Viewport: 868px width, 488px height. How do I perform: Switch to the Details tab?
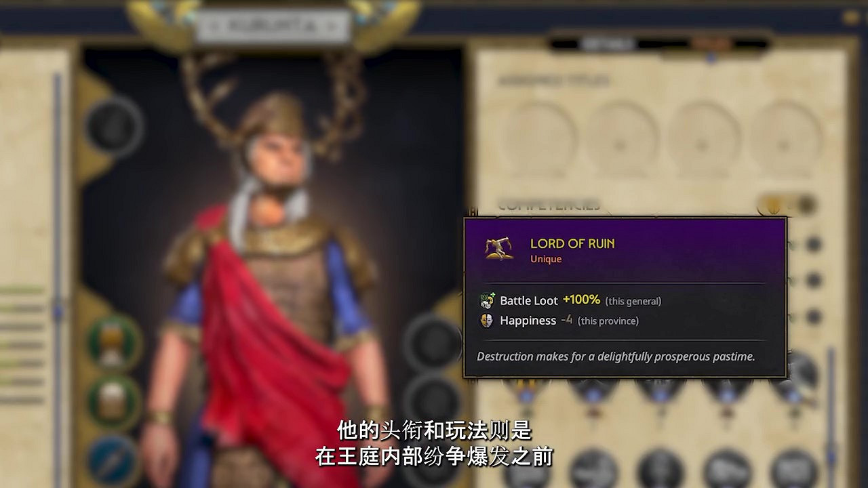pyautogui.click(x=606, y=44)
